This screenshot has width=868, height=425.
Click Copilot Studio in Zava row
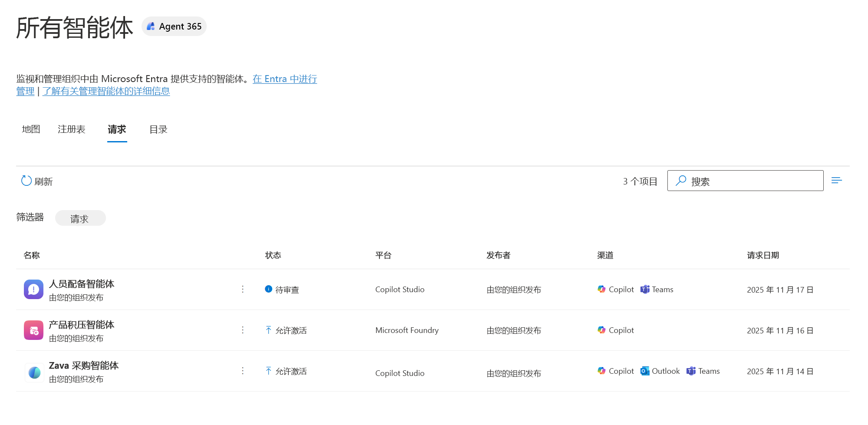[x=400, y=373]
